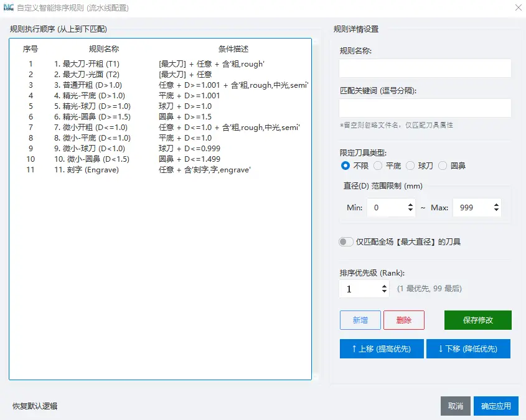The width and height of the screenshot is (526, 420).
Task: Click the 取消 button
Action: pyautogui.click(x=455, y=406)
